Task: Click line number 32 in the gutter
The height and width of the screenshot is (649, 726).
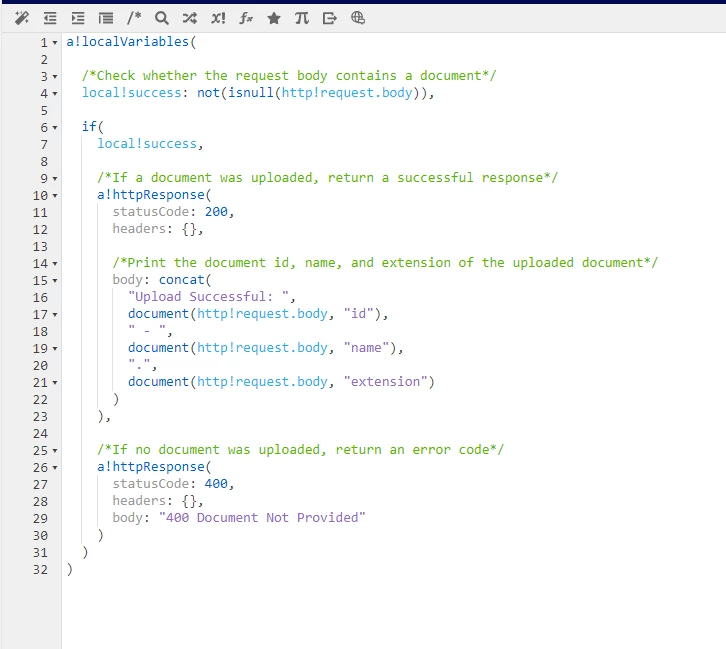Action: pos(40,569)
